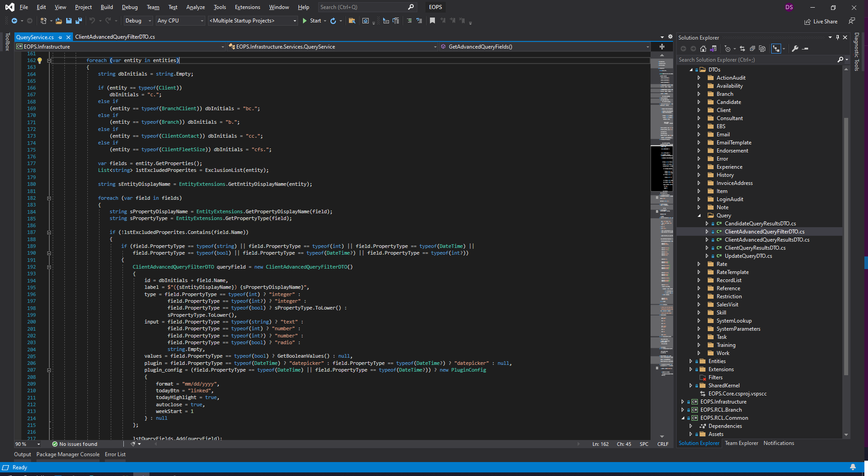
Task: Collapse the Query folder tree node
Action: pyautogui.click(x=699, y=216)
